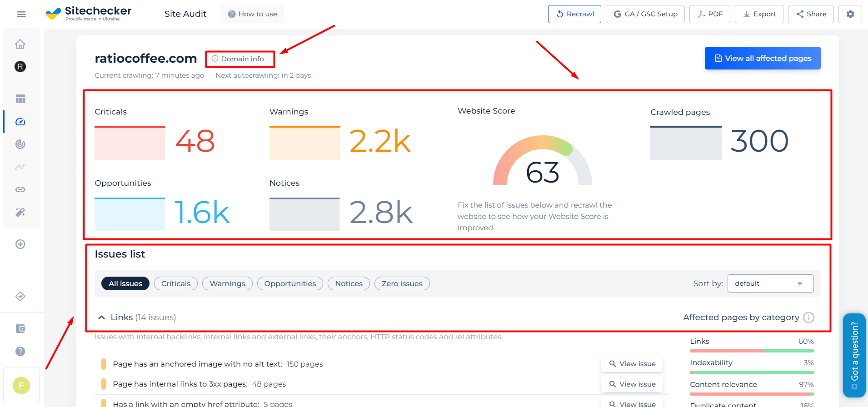Filter issues by Warnings
This screenshot has width=868, height=407.
(x=227, y=283)
